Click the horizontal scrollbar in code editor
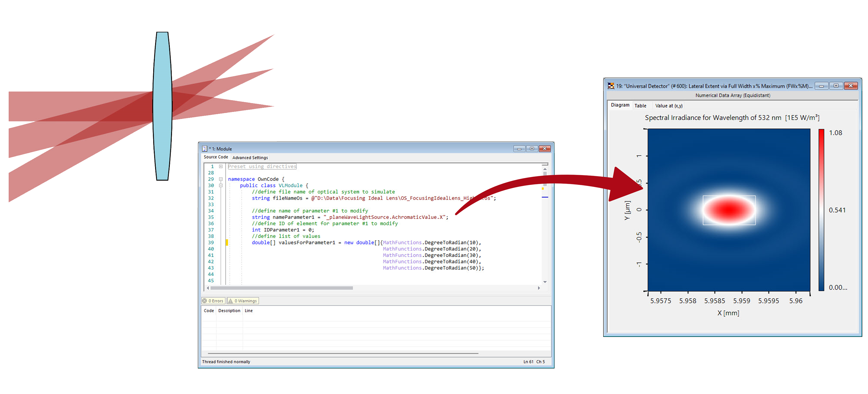The width and height of the screenshot is (868, 394). click(281, 288)
